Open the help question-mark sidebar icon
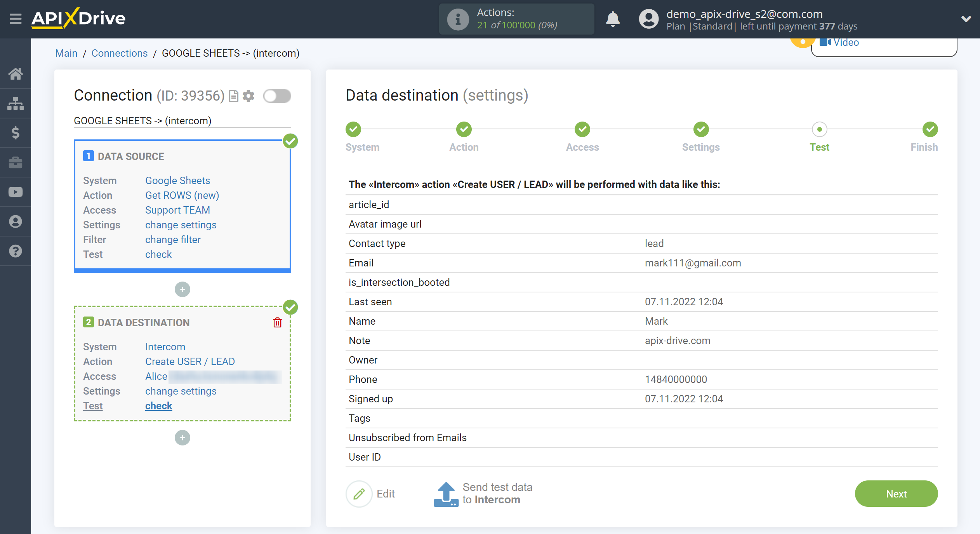The width and height of the screenshot is (980, 534). click(x=16, y=251)
